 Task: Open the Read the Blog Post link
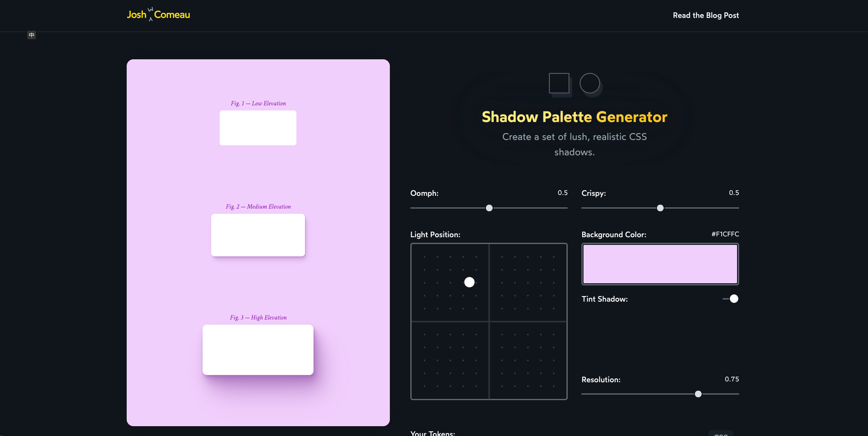pyautogui.click(x=705, y=15)
